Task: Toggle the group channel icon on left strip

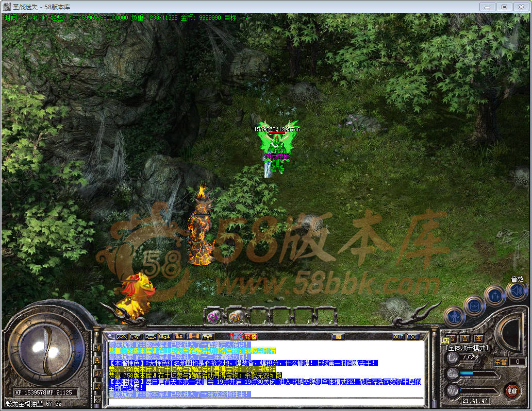Action: (97, 360)
